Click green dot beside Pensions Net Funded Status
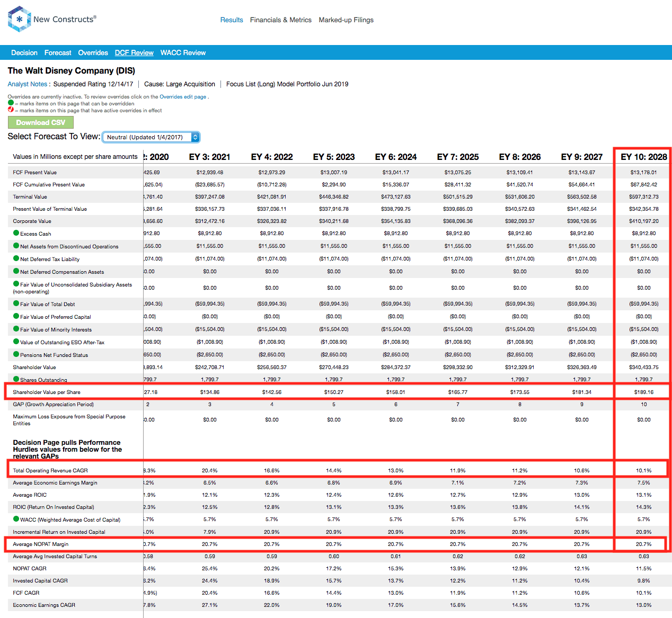 tap(16, 354)
